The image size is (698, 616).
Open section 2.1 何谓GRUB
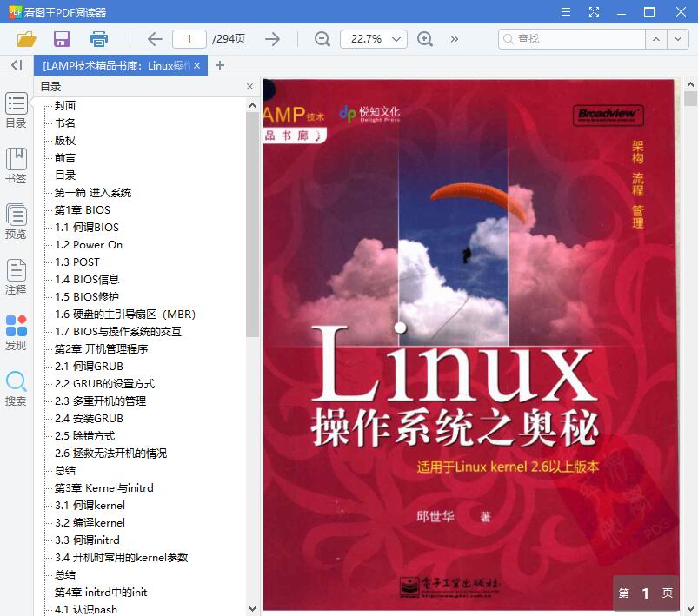click(x=89, y=366)
